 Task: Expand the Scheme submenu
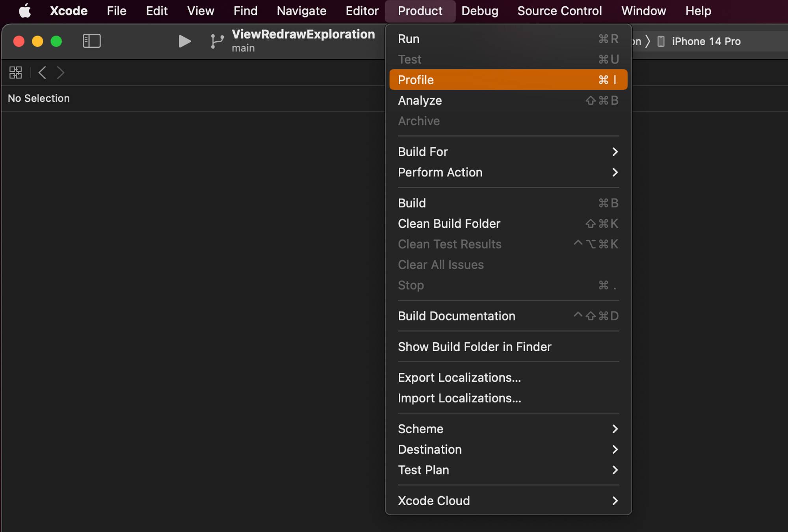pos(508,429)
